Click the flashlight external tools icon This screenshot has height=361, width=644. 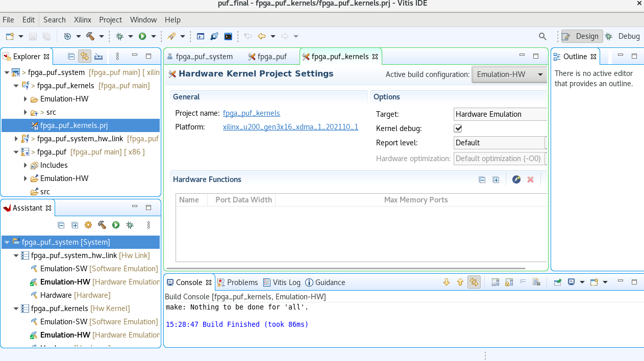171,36
